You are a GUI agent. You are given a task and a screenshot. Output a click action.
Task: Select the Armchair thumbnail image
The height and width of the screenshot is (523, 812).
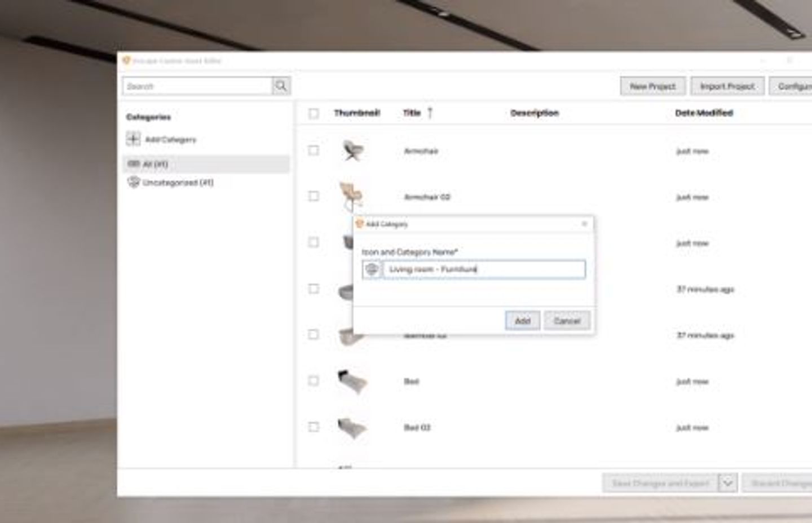pos(354,150)
